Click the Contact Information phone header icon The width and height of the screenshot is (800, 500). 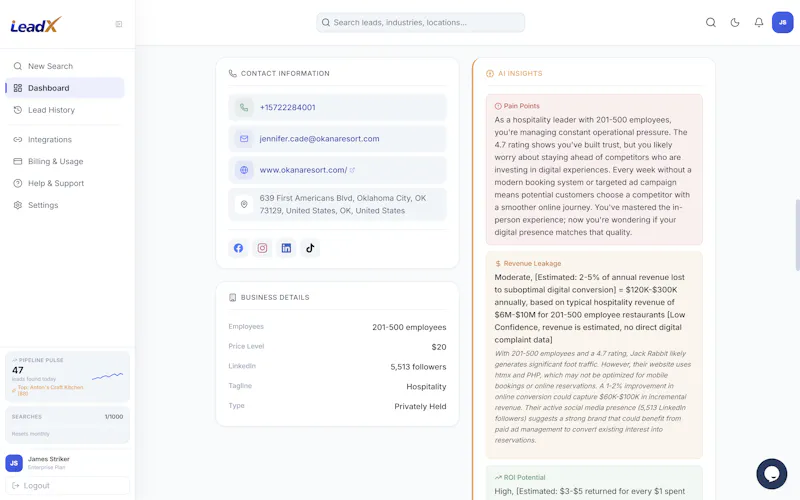click(233, 73)
